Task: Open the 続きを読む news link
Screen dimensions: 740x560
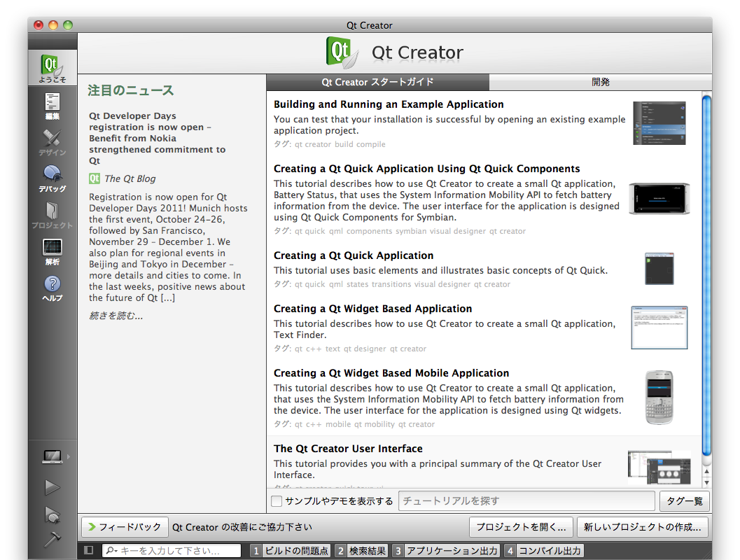Action: pyautogui.click(x=116, y=316)
